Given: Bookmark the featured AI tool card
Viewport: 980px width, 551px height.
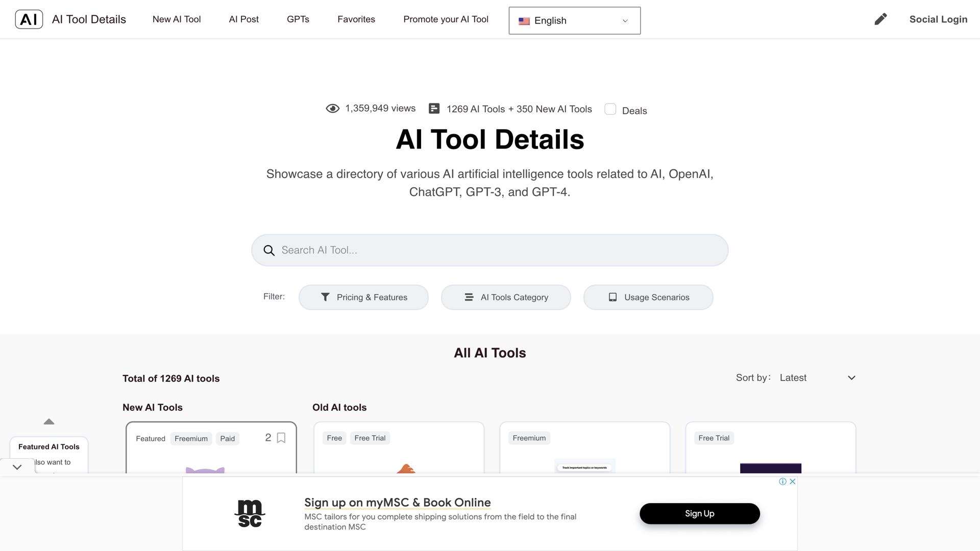Looking at the screenshot, I should tap(281, 438).
